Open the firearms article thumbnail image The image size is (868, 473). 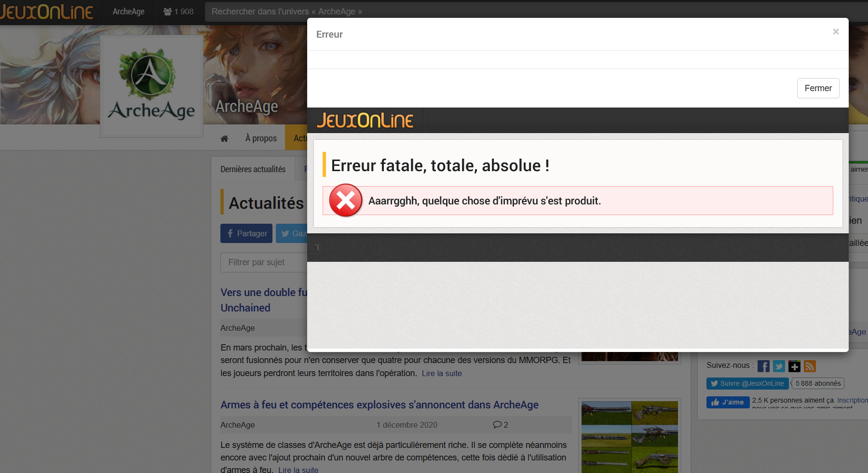pyautogui.click(x=629, y=437)
